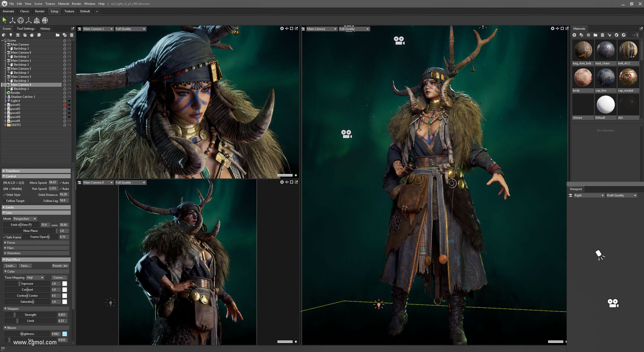644x352 pixels.
Task: Select spotlight gizmo in Right viewport
Action: pos(600,255)
